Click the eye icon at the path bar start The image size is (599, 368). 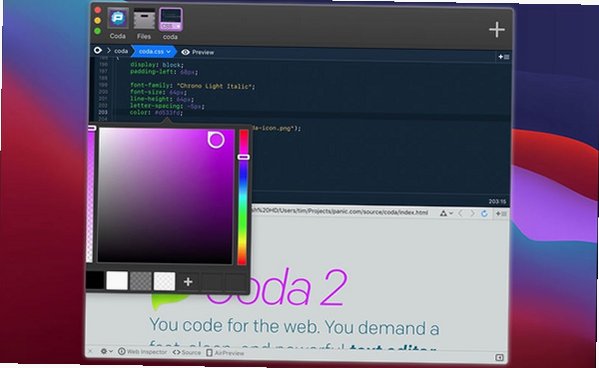[98, 50]
